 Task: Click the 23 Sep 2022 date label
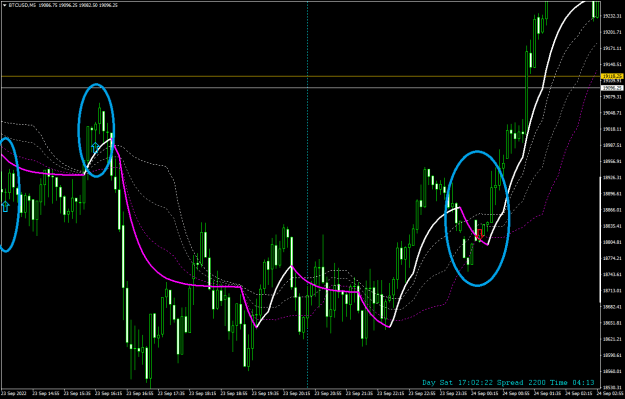(15, 393)
